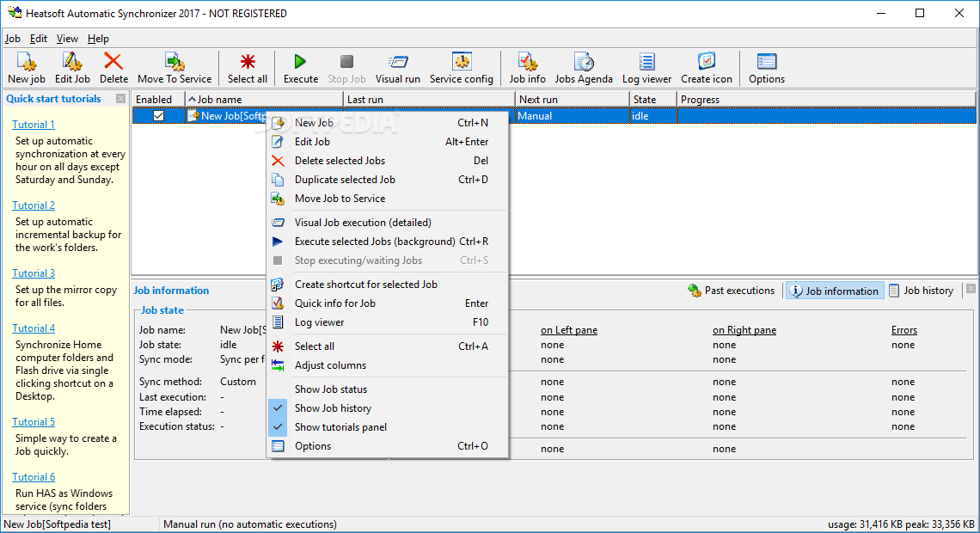Click the State column header
This screenshot has width=980, height=533.
(x=652, y=100)
